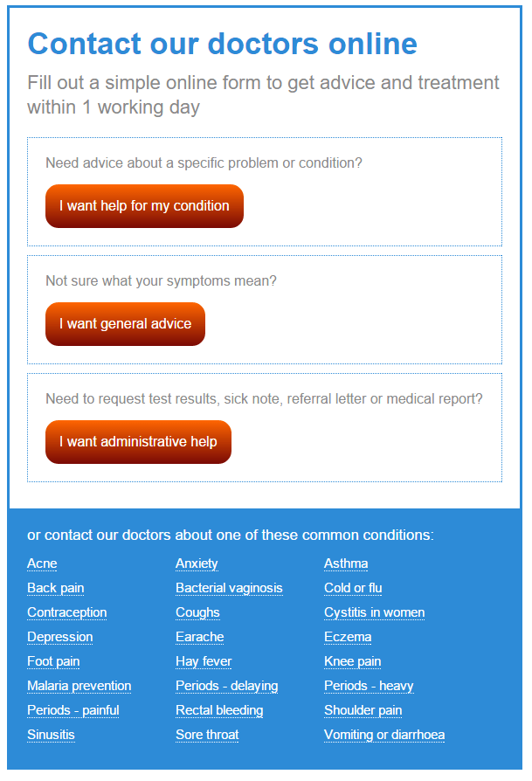Screen dimensions: 532x781
Task: Click the 'I want help for my condition' button
Action: [144, 206]
